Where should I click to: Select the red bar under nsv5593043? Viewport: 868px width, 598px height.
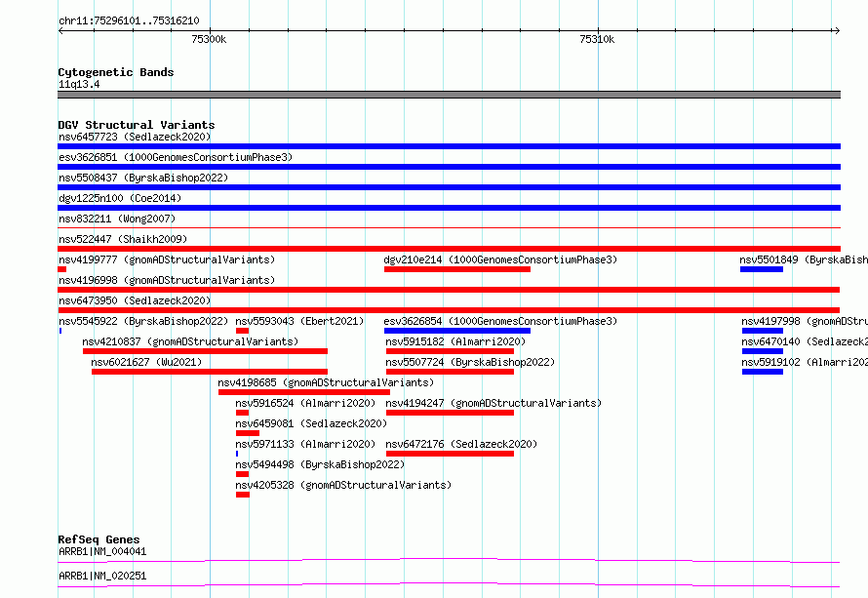[x=242, y=331]
